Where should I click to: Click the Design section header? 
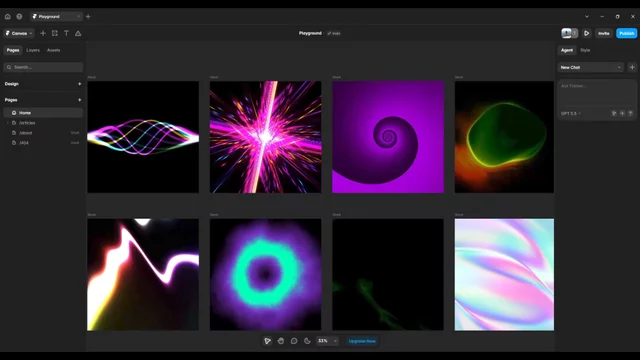click(12, 84)
